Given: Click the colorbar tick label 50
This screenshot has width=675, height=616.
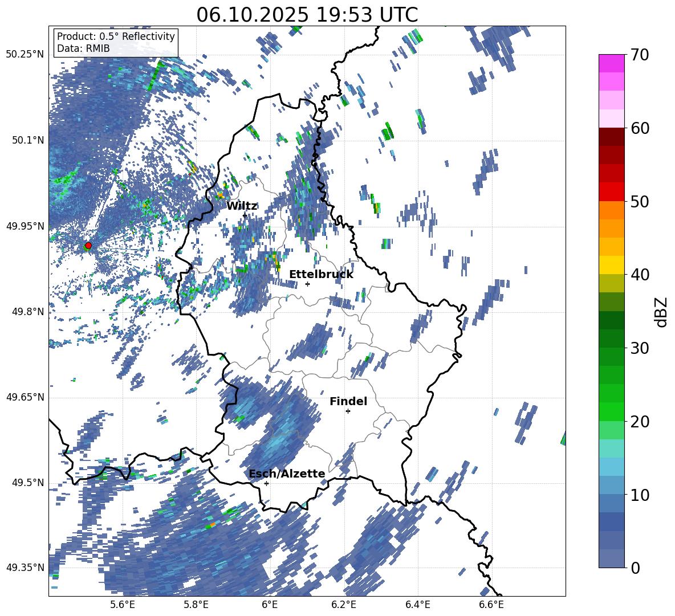Looking at the screenshot, I should (640, 202).
